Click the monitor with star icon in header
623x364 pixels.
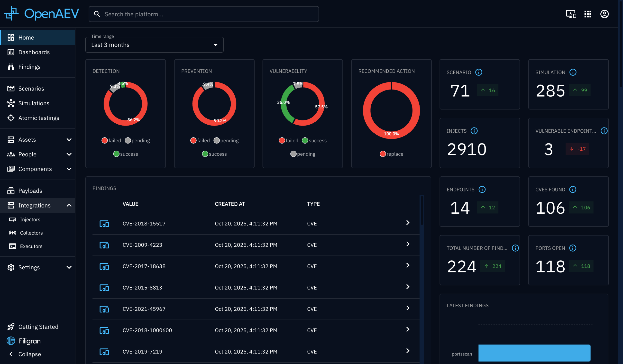click(x=571, y=14)
